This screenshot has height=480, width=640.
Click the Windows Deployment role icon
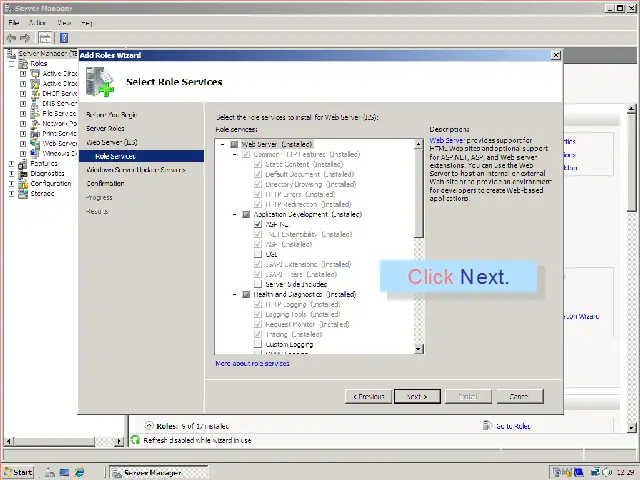pos(36,153)
